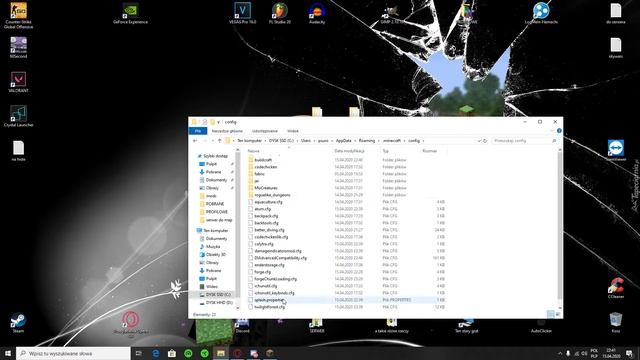Go up one folder level in Explorer

click(220, 141)
